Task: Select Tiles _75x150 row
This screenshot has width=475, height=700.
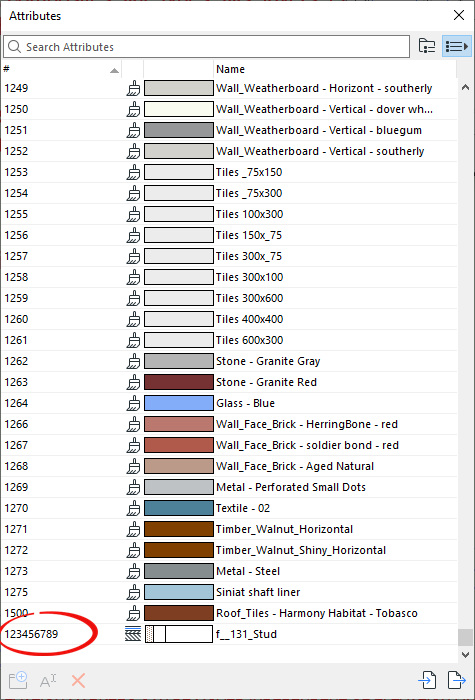Action: (x=229, y=172)
